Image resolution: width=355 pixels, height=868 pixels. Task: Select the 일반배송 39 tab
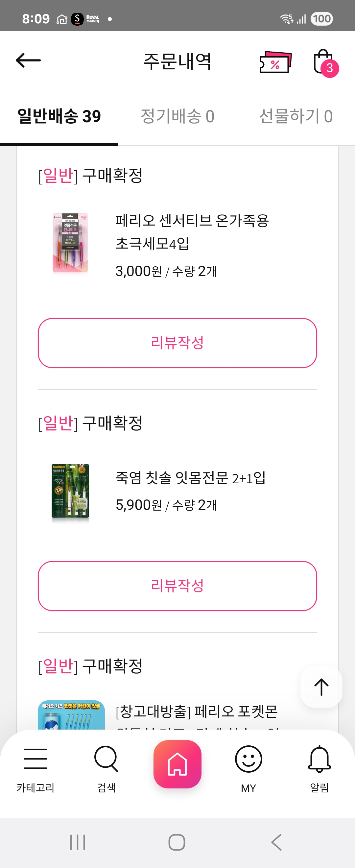[59, 116]
